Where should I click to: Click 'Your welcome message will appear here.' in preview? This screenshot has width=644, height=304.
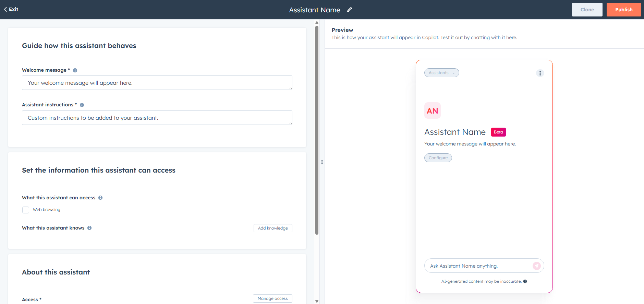pyautogui.click(x=470, y=144)
